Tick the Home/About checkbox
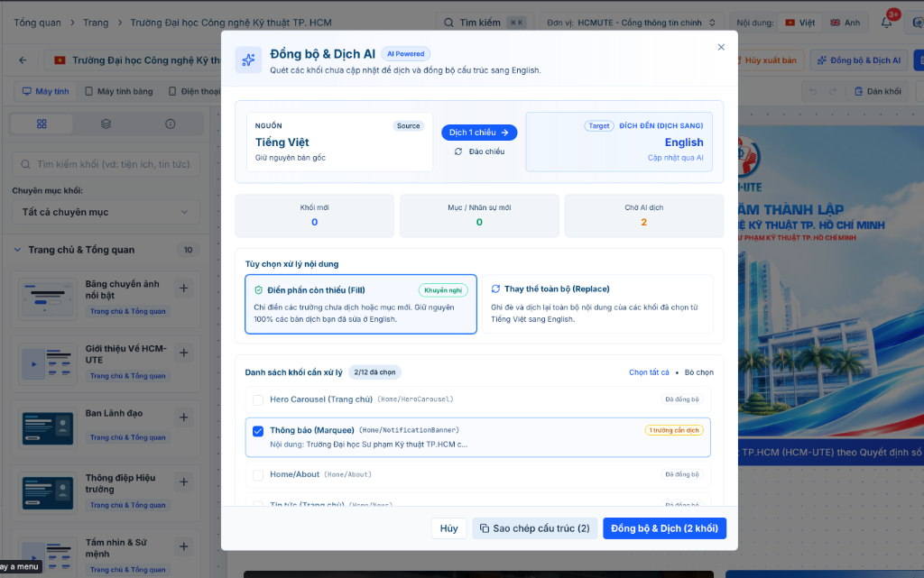The width and height of the screenshot is (924, 578). click(x=258, y=475)
